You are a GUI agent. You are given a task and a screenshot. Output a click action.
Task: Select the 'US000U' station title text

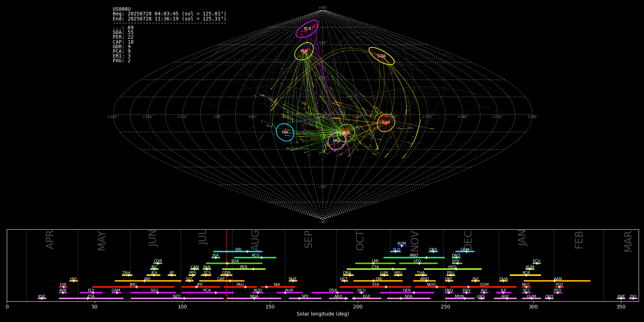click(x=122, y=9)
